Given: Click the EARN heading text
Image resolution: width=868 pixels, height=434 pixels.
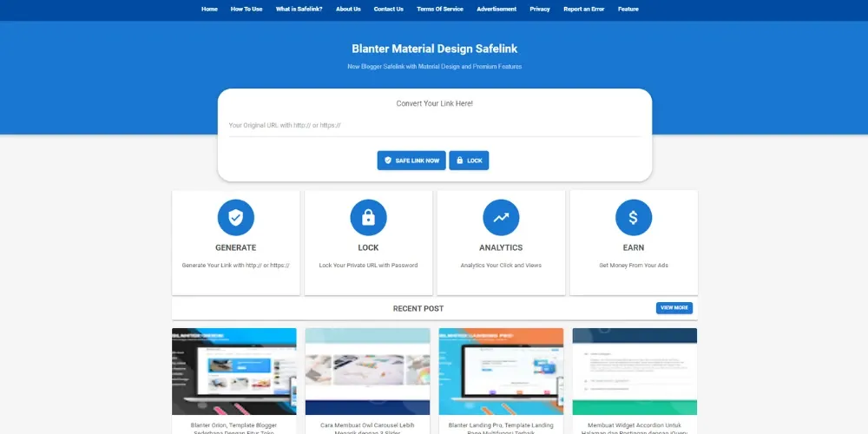Looking at the screenshot, I should [634, 248].
